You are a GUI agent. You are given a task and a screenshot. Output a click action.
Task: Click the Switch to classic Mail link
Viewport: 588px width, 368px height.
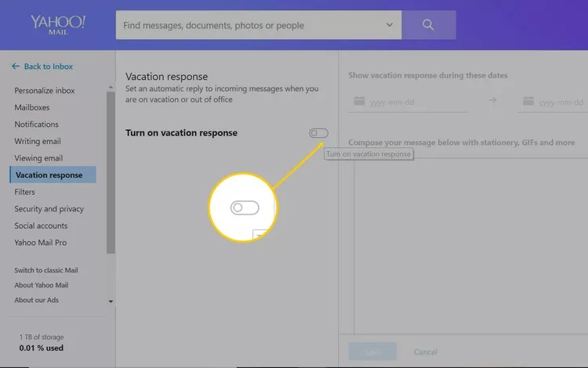tap(45, 270)
